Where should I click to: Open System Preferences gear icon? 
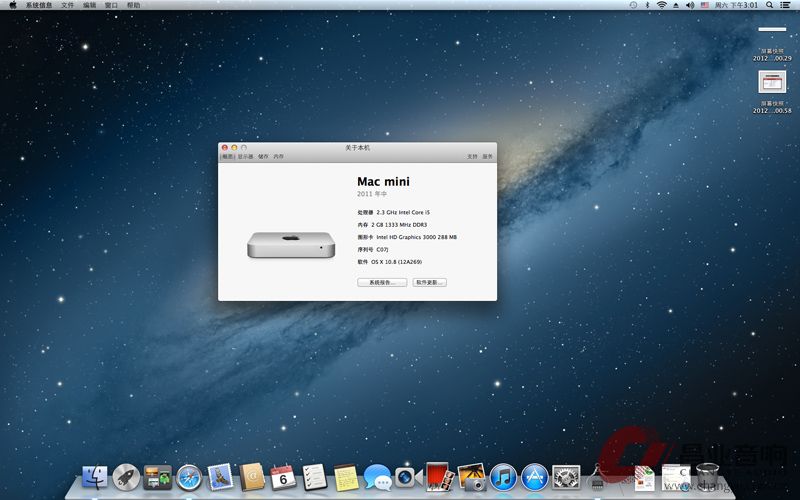(566, 478)
